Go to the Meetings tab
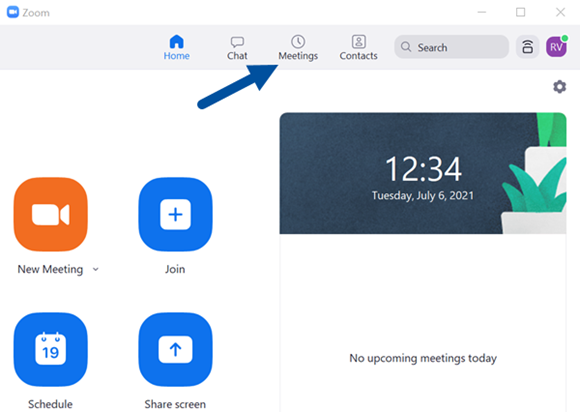The height and width of the screenshot is (412, 580). [298, 48]
